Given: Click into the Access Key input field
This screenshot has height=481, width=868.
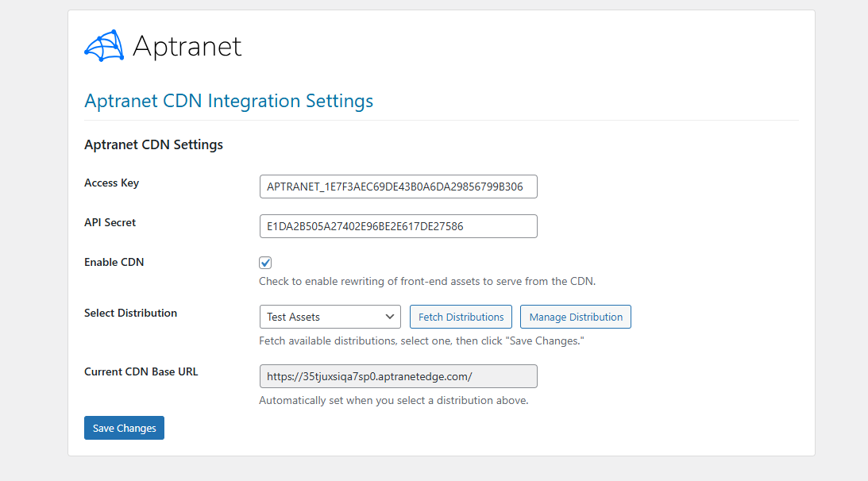Looking at the screenshot, I should [x=398, y=187].
